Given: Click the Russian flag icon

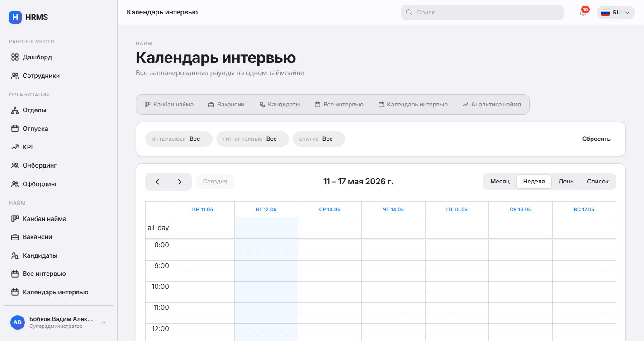Looking at the screenshot, I should tap(606, 13).
